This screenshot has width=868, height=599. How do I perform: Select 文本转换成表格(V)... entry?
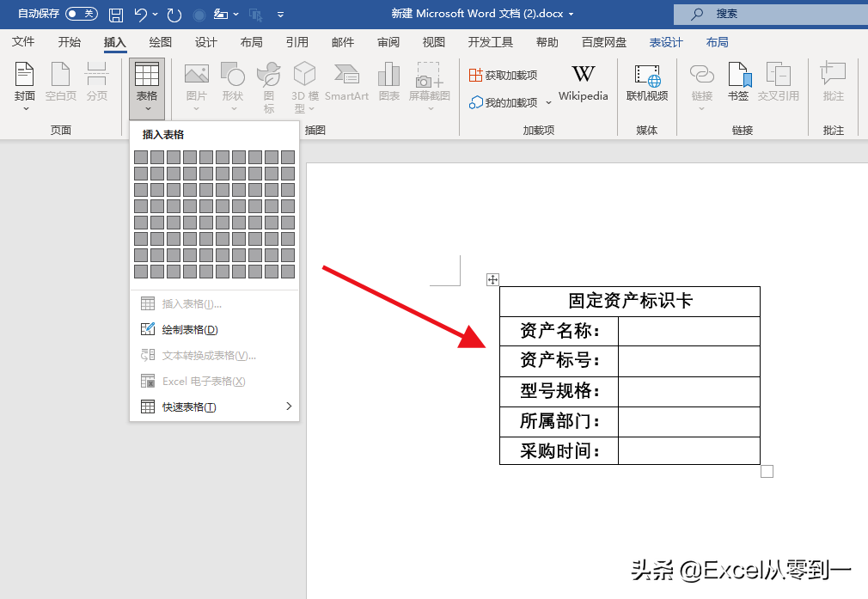click(214, 356)
